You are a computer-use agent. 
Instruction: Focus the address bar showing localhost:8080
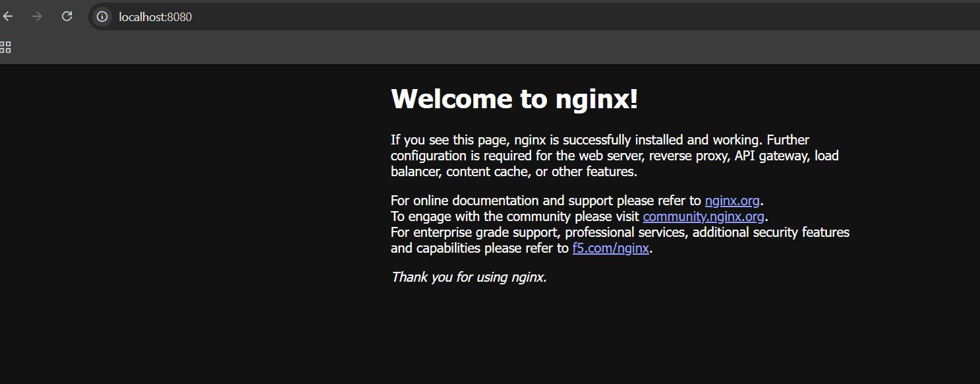pos(534,16)
